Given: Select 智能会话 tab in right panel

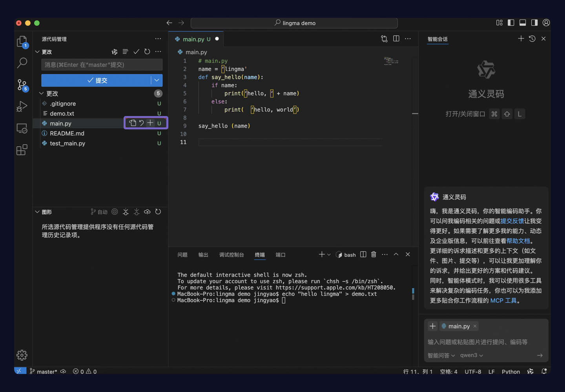Looking at the screenshot, I should (437, 39).
